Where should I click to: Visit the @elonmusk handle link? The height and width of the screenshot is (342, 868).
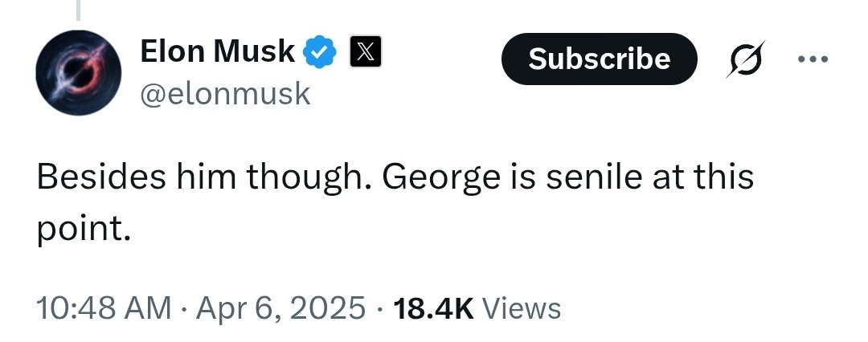[225, 95]
